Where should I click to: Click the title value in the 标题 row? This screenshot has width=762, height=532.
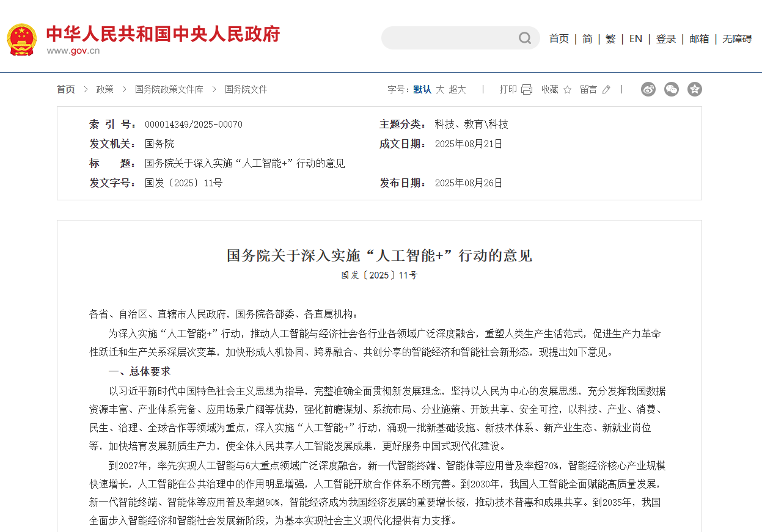tap(245, 164)
